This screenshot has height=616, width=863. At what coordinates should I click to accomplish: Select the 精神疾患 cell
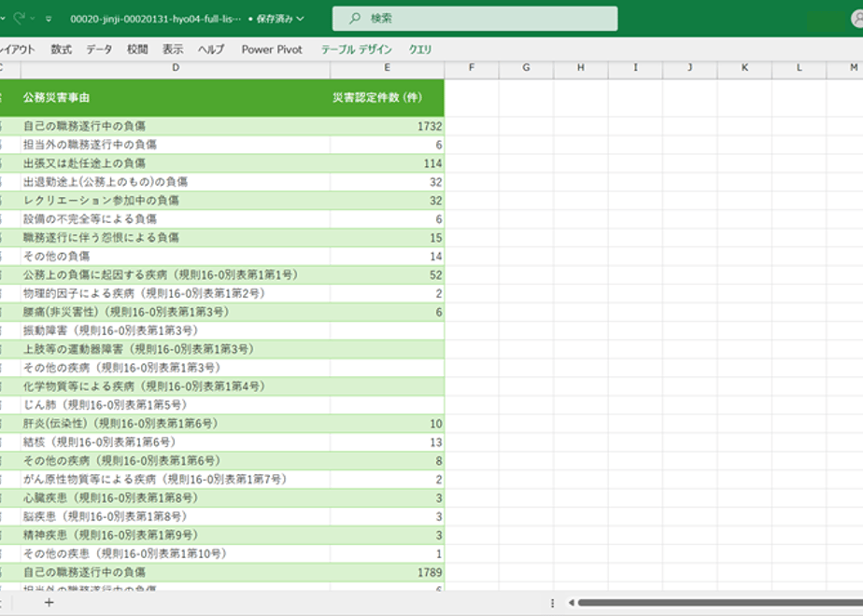click(176, 535)
